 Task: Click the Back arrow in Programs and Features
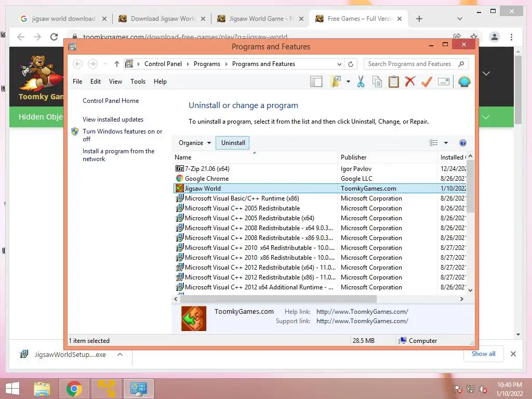78,64
